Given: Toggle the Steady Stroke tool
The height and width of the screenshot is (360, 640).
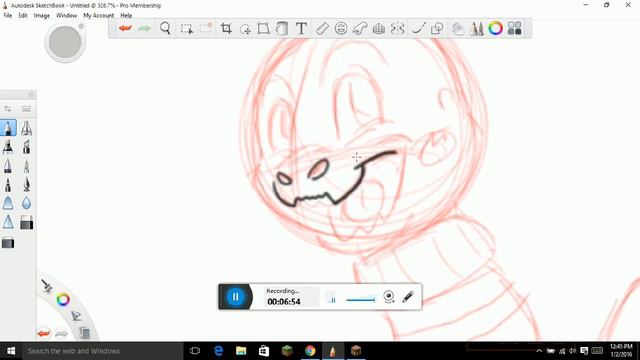Looking at the screenshot, I should [x=418, y=29].
